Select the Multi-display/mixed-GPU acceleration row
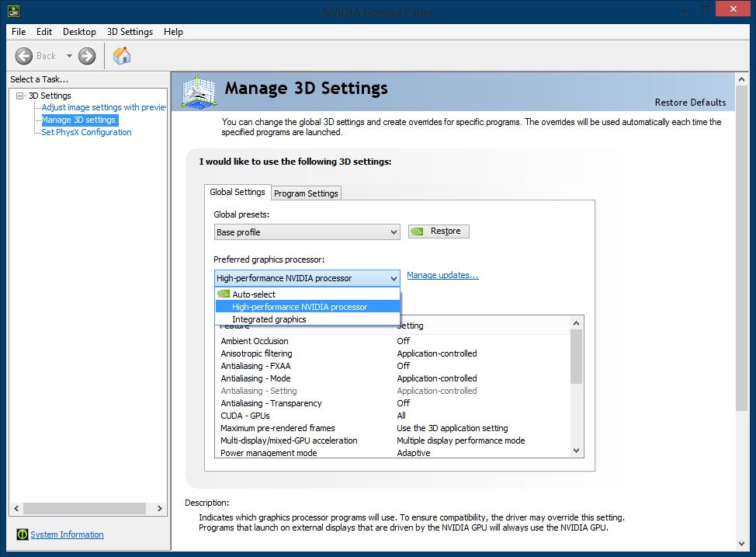Image resolution: width=756 pixels, height=557 pixels. click(x=393, y=440)
